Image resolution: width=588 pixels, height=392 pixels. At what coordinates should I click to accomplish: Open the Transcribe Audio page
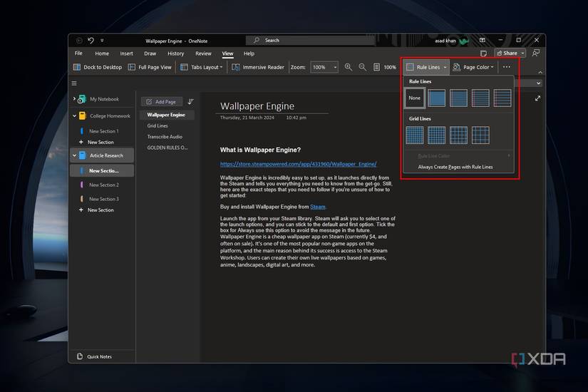165,137
